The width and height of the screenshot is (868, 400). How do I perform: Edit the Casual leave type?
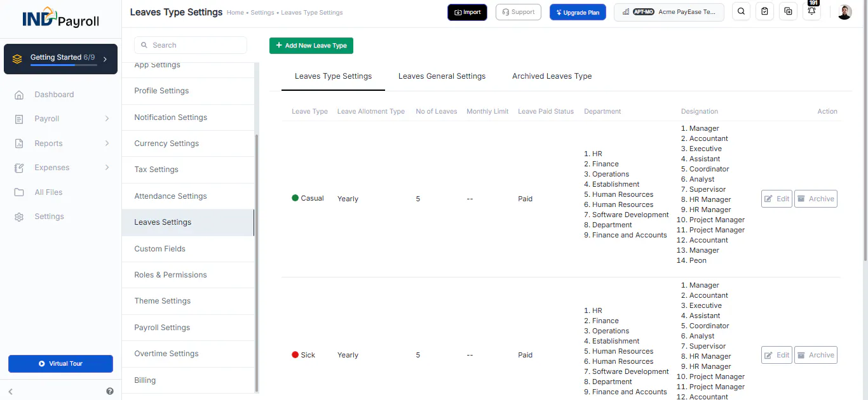coord(776,199)
